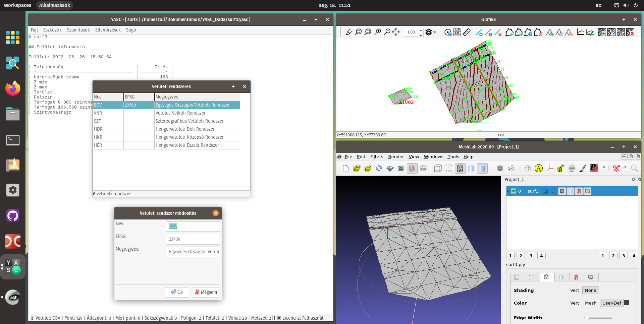Open the Fájl menu in YASC
The width and height of the screenshot is (644, 324).
(34, 30)
